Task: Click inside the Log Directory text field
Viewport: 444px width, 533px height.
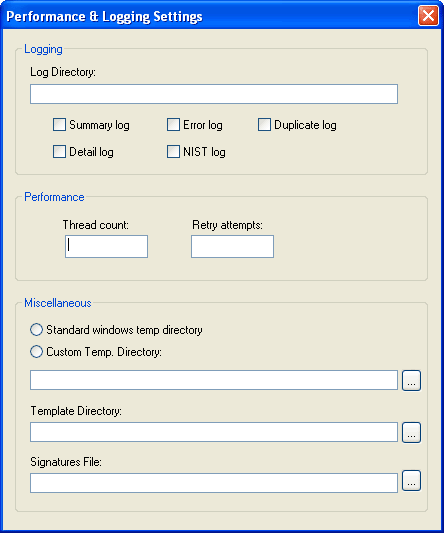Action: tap(214, 94)
